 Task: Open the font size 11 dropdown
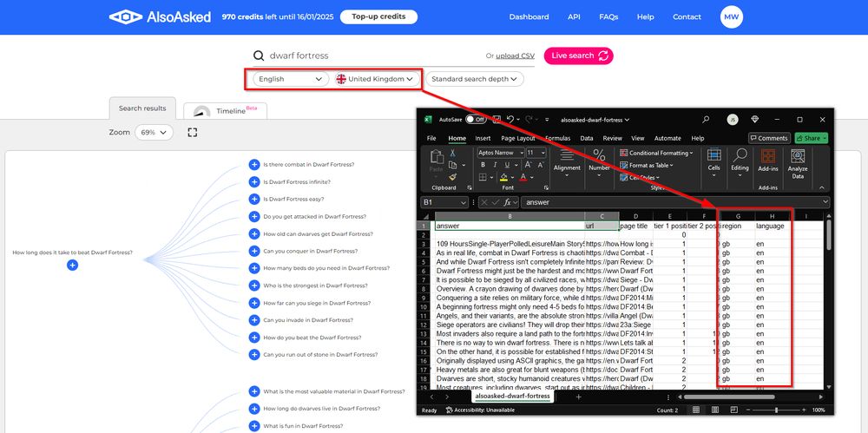[x=536, y=153]
